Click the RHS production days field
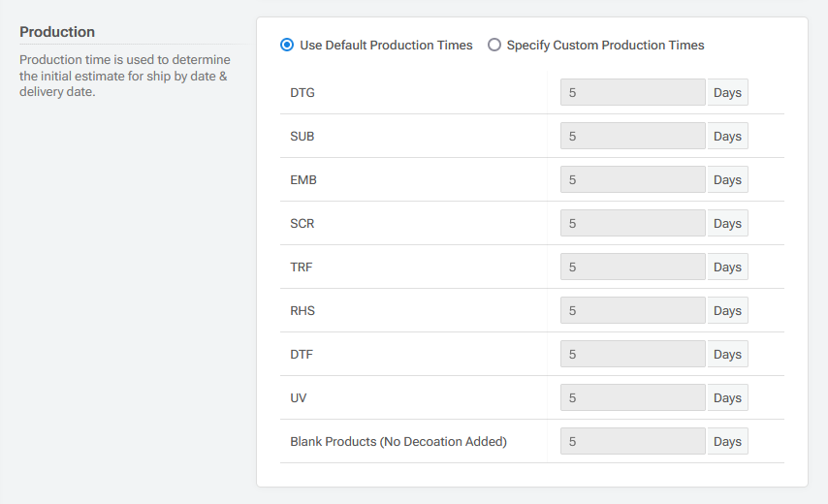The image size is (828, 504). (632, 310)
